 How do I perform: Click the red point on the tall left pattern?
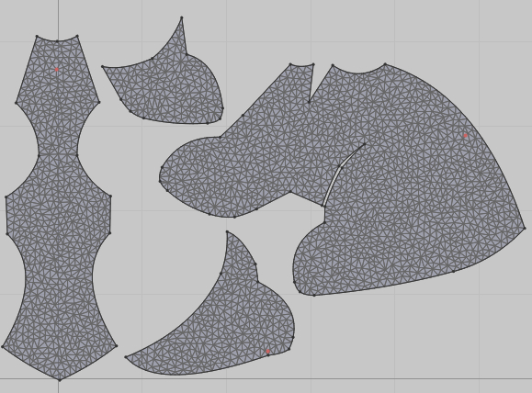tap(57, 70)
